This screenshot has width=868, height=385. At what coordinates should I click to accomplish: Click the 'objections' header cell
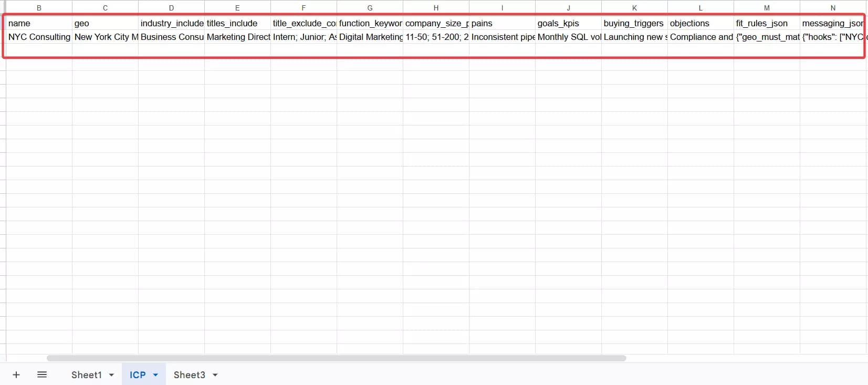700,23
